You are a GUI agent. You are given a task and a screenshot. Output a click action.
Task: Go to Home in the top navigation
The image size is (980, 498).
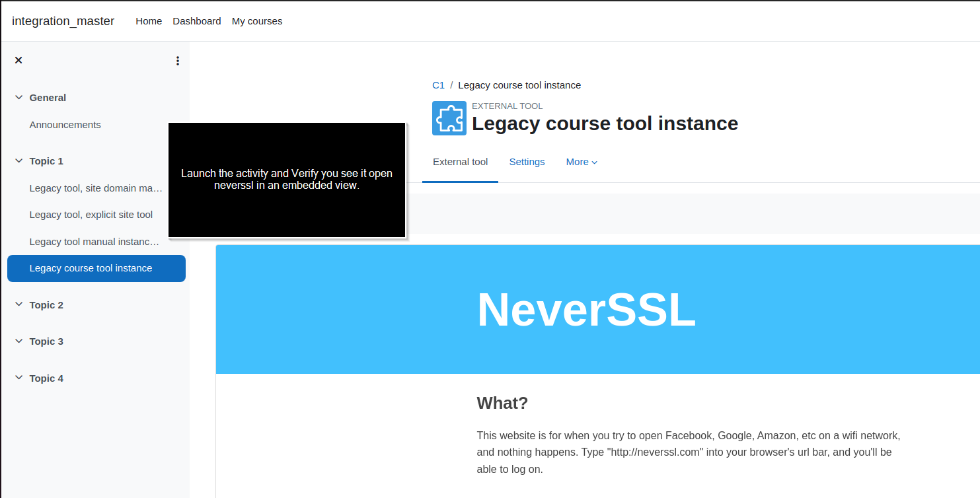coord(149,21)
